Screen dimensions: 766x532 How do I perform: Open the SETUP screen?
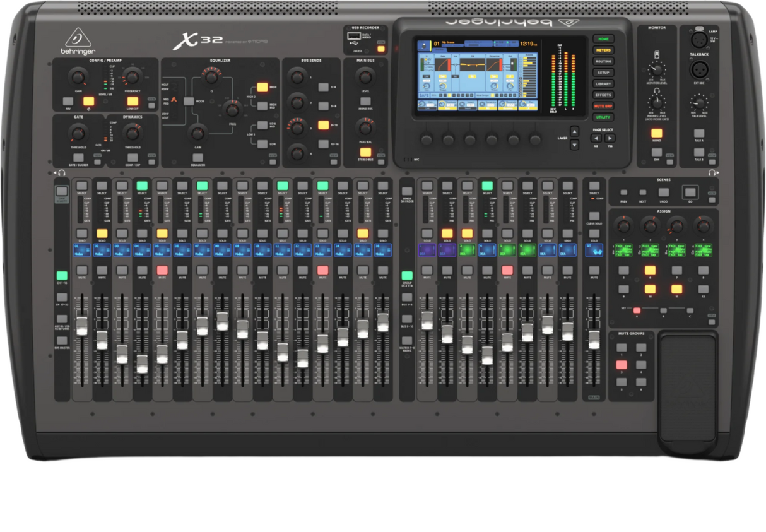[603, 73]
